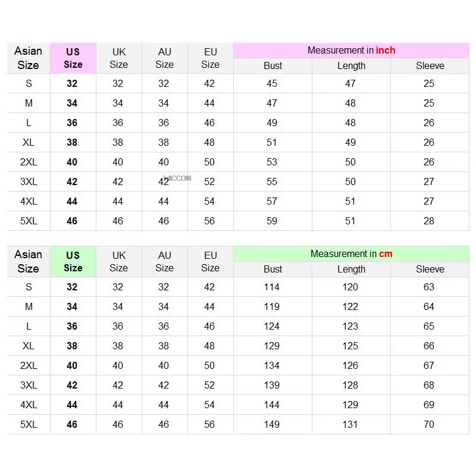
Task: Click the EU Size header in top table
Action: [210, 58]
